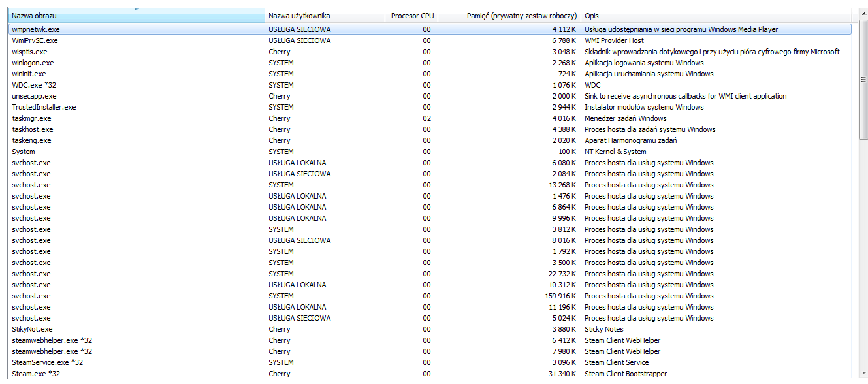The width and height of the screenshot is (868, 384).
Task: Pick the TrustedInstaller.exe process
Action: [44, 107]
